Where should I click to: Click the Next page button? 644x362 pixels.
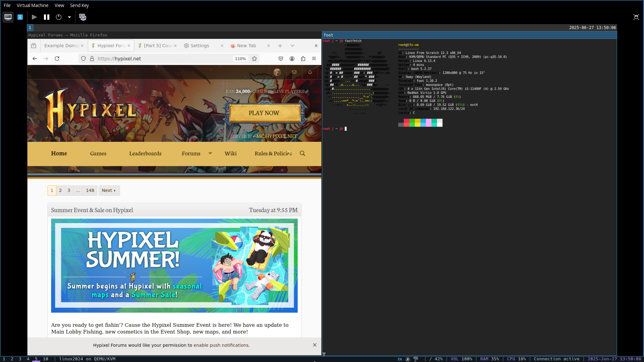click(109, 190)
